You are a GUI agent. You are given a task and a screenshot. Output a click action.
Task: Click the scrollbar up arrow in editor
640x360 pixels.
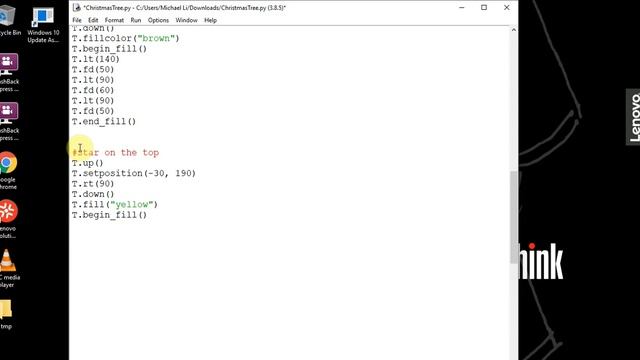(x=513, y=30)
